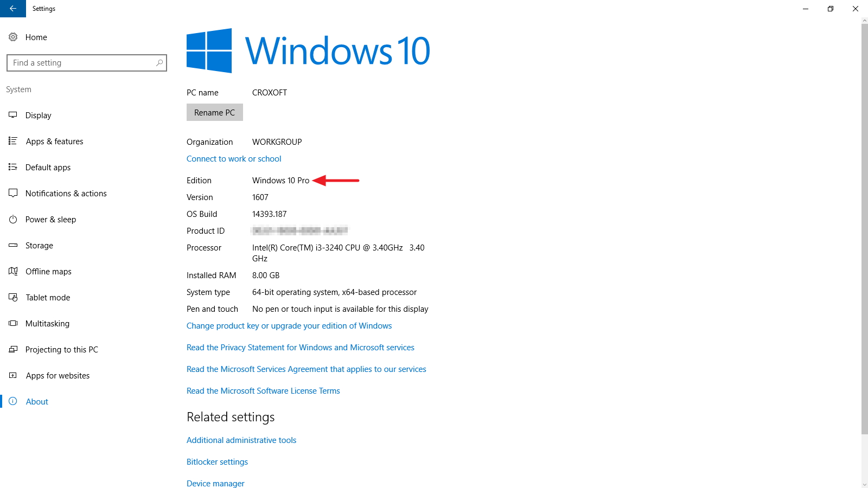Click Change product key or upgrade edition link
Image resolution: width=868 pixels, height=488 pixels.
289,326
